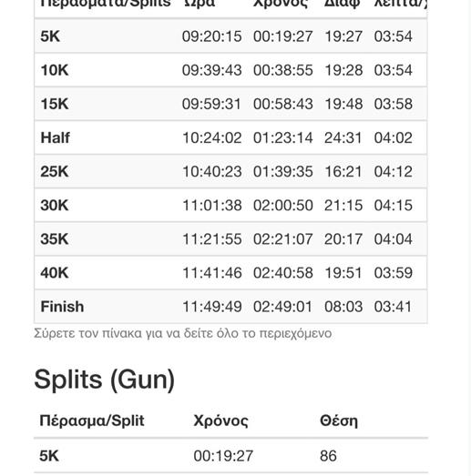This screenshot has width=471, height=476.
Task: Click the Σύρετε τον πίνακα hint text
Action: (x=182, y=333)
